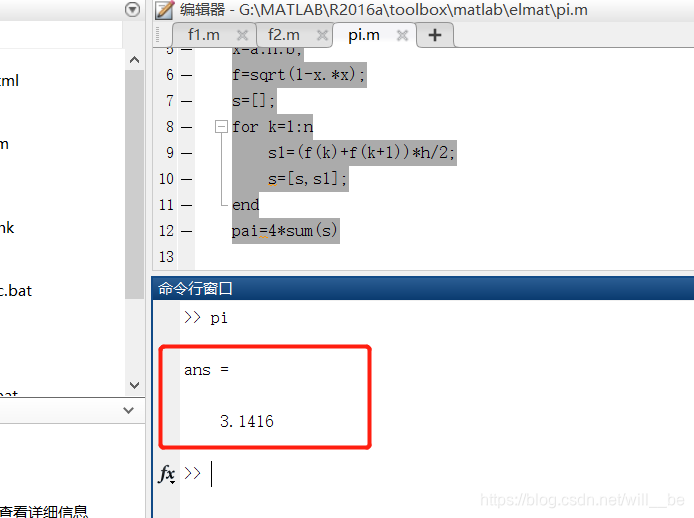The width and height of the screenshot is (694, 518).
Task: Click code line s=[s,s1];
Action: click(308, 179)
